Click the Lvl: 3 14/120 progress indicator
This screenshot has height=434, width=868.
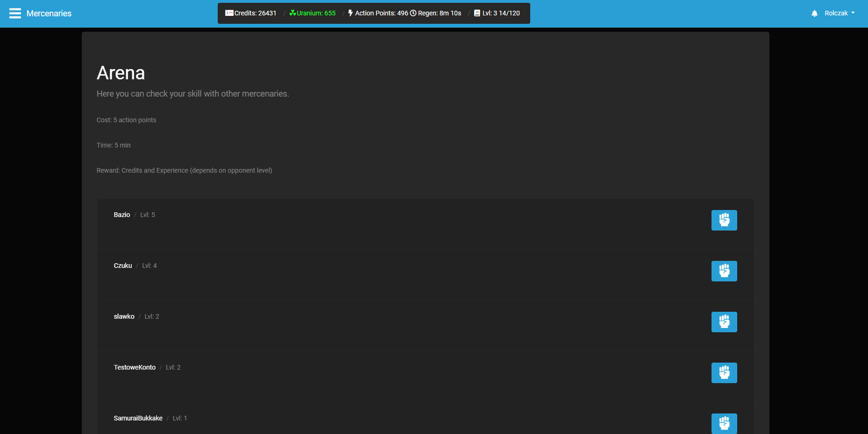(x=501, y=13)
